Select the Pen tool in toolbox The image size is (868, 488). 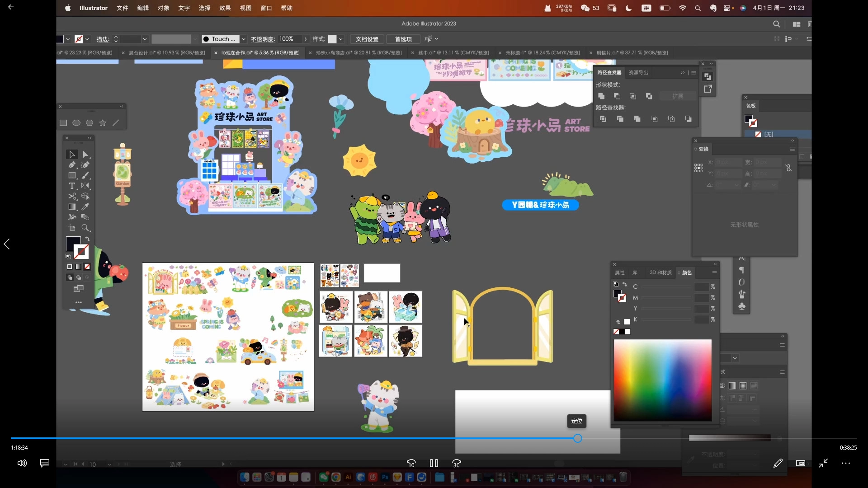[72, 165]
